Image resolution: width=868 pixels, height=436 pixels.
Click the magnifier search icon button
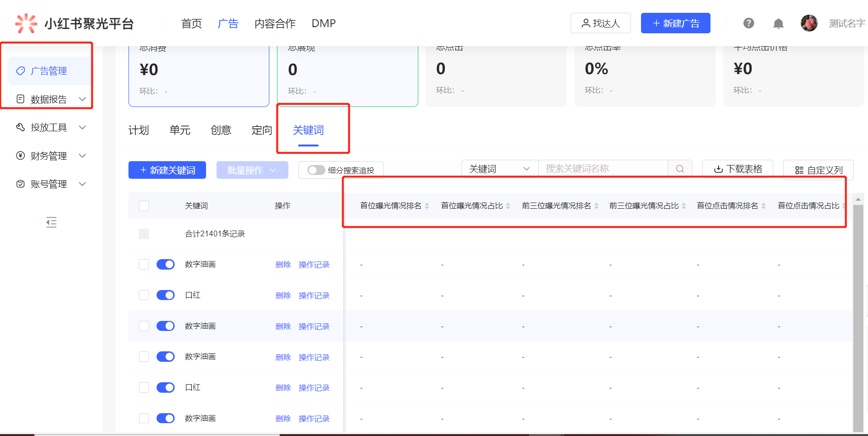tap(680, 169)
